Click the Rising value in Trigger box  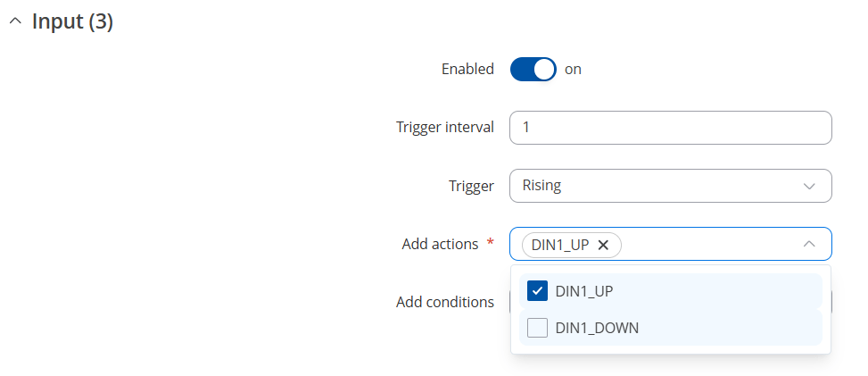tap(541, 185)
